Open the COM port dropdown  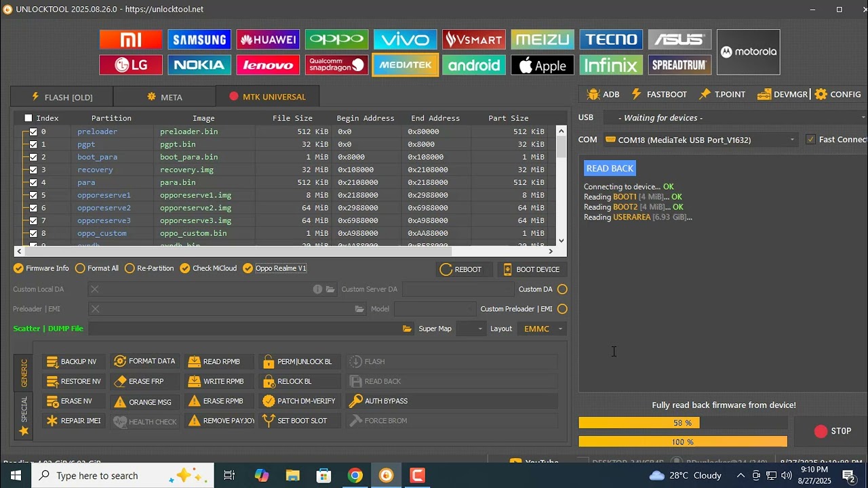coord(701,140)
